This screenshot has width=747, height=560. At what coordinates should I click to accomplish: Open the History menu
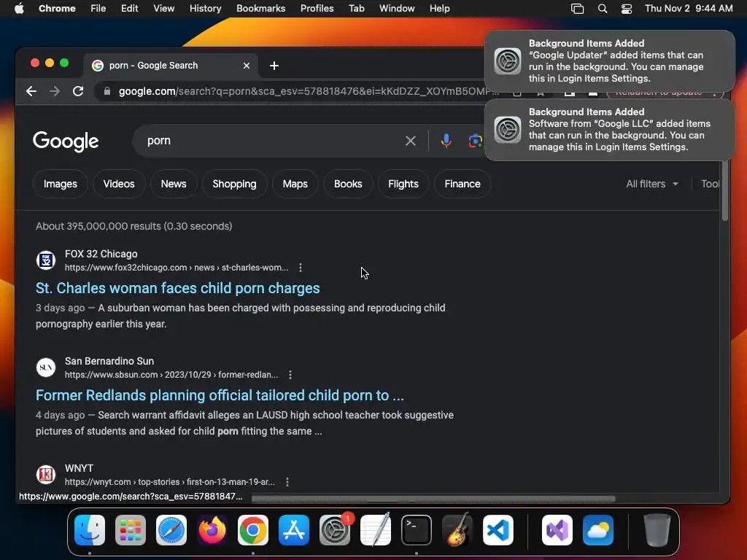pos(205,9)
